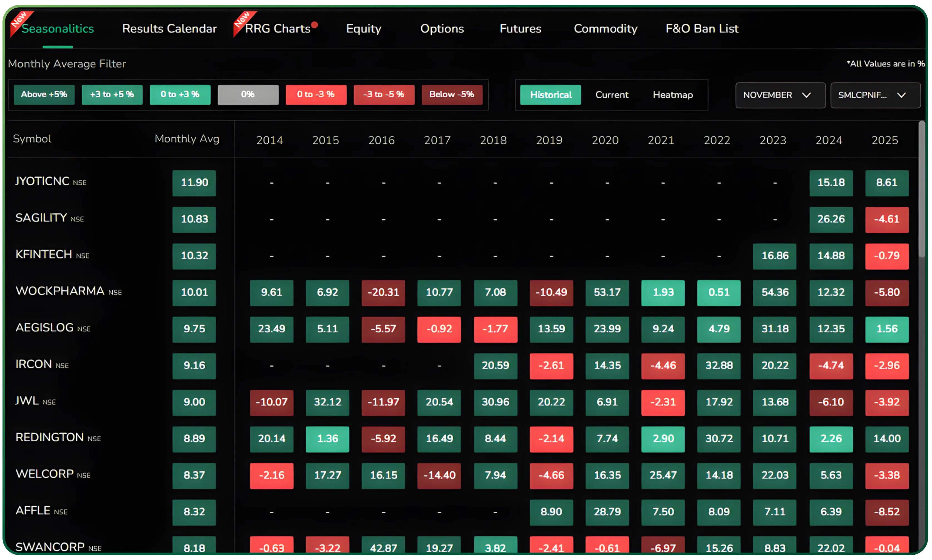The width and height of the screenshot is (932, 560).
Task: Switch to Heatmap view mode
Action: point(673,95)
